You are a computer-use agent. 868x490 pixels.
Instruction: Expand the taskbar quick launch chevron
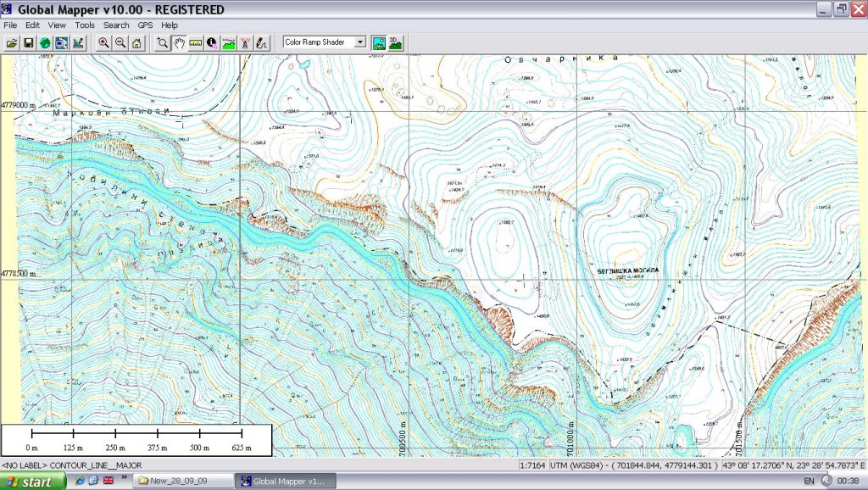click(125, 479)
